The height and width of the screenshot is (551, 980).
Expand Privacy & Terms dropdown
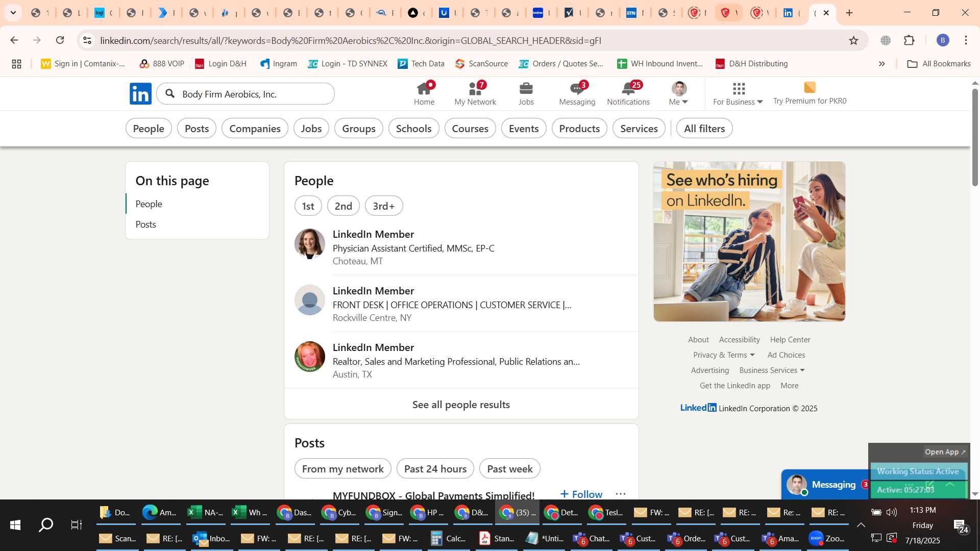[723, 355]
